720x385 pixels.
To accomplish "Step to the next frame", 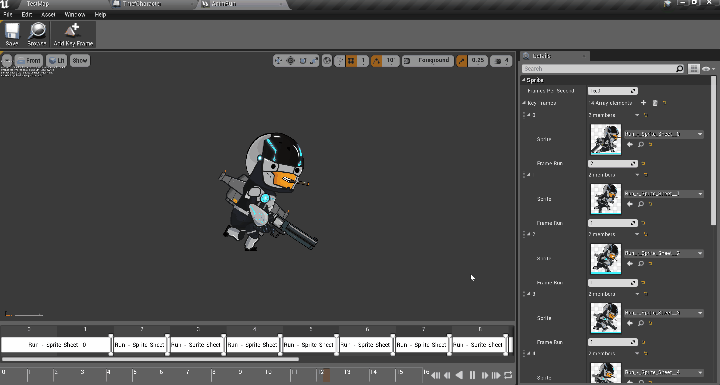I will (484, 375).
